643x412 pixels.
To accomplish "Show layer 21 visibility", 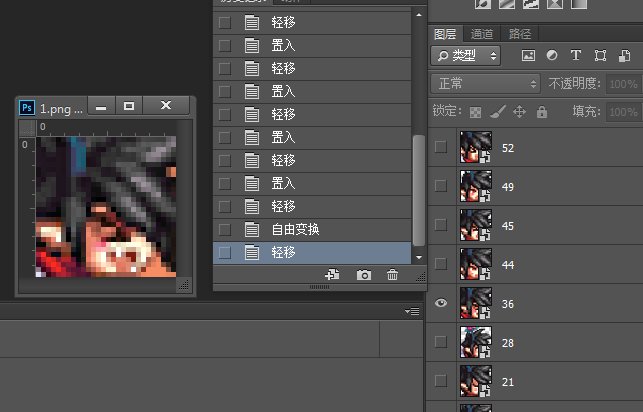I will (441, 381).
